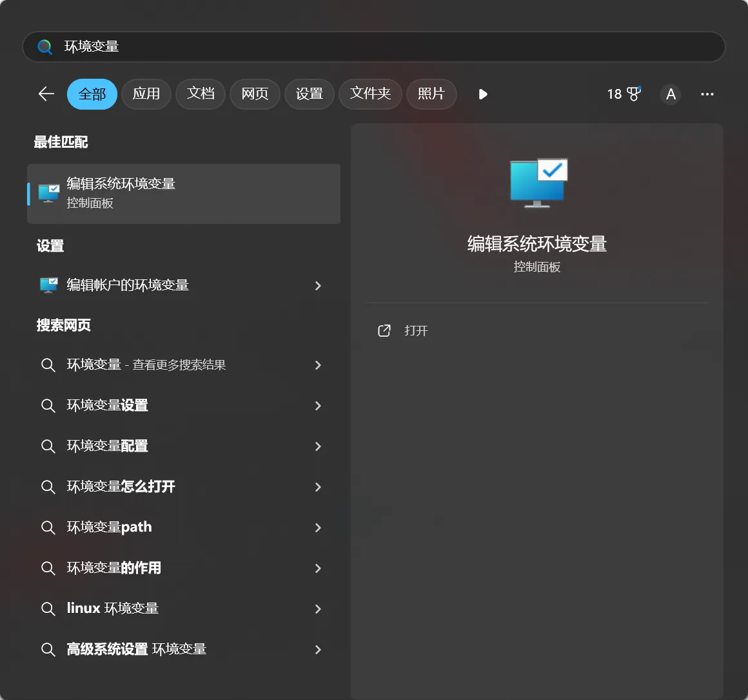Open the 环境变量path web search suggestion
Screen dimensions: 748x700
[109, 527]
